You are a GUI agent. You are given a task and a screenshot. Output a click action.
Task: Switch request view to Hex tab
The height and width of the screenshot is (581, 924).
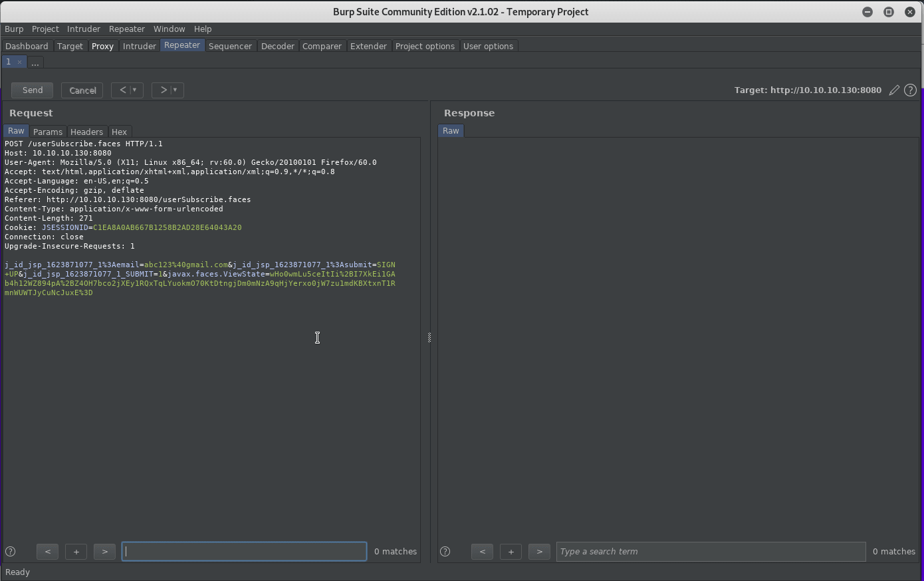click(119, 132)
